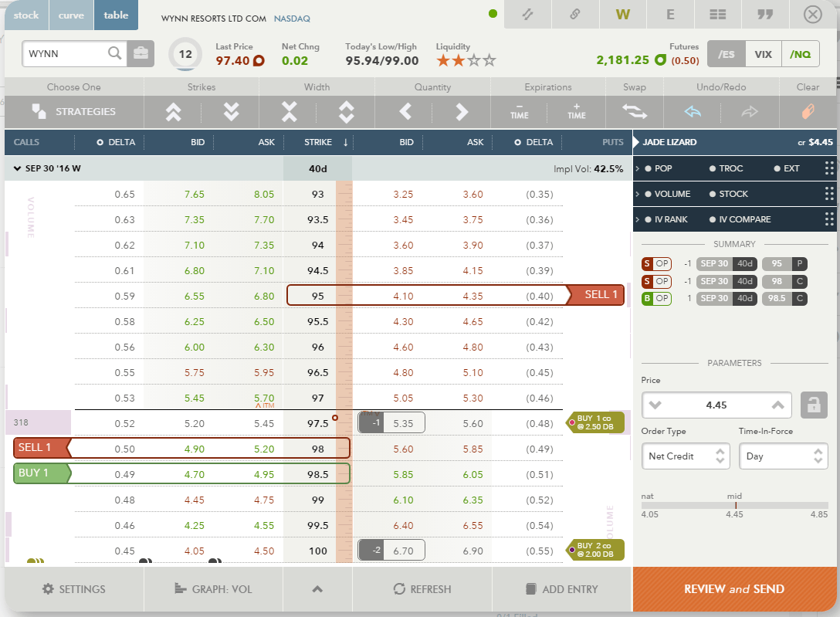Narrow the width with X icon
840x617 pixels.
tap(289, 111)
